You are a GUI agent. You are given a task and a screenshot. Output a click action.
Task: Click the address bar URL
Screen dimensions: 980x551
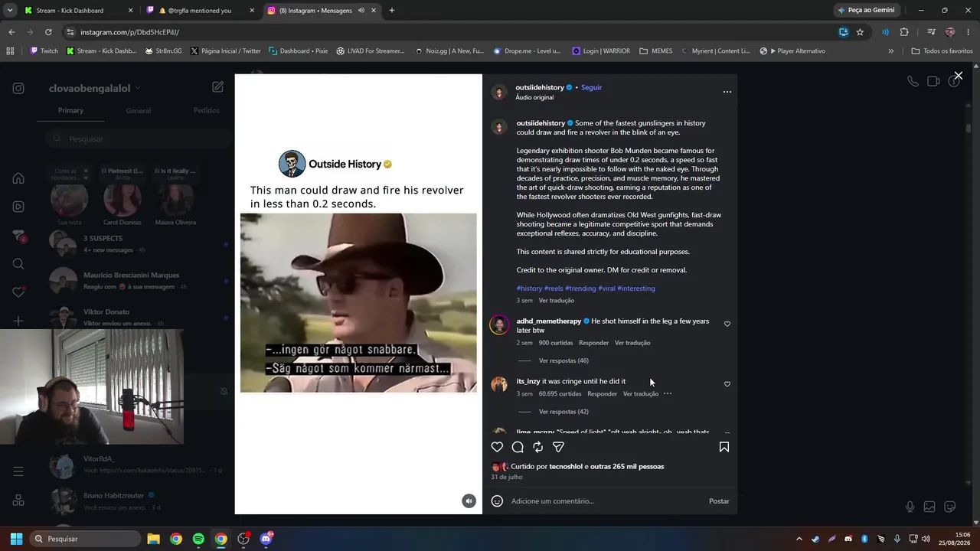(129, 32)
